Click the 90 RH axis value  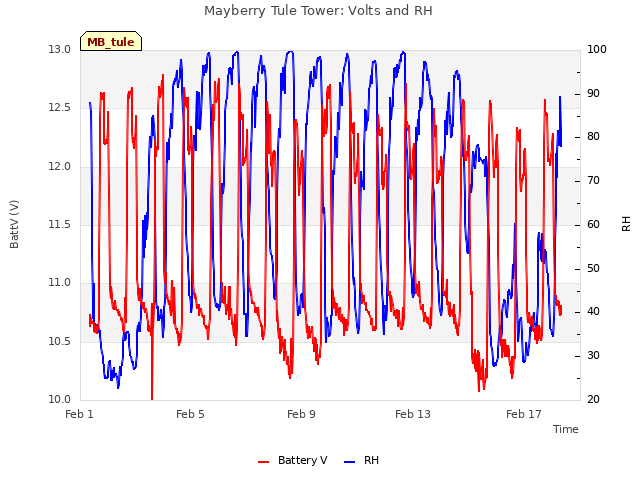point(593,93)
